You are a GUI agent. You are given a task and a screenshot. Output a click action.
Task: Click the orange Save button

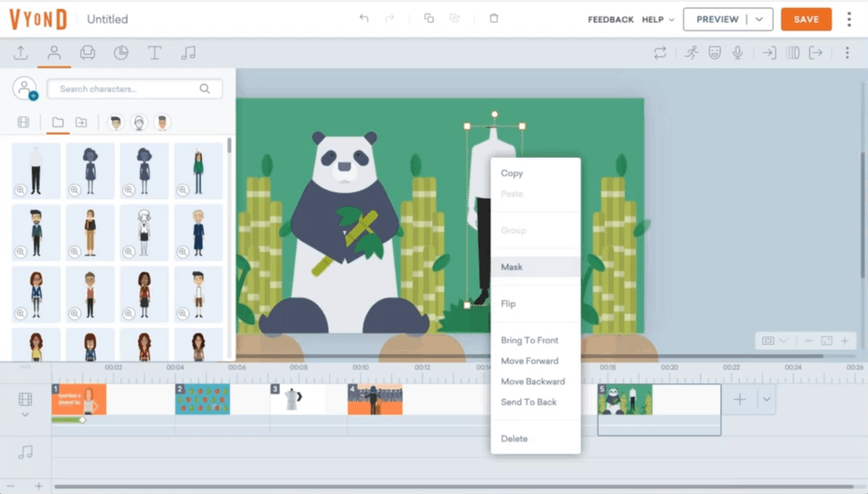tap(806, 19)
